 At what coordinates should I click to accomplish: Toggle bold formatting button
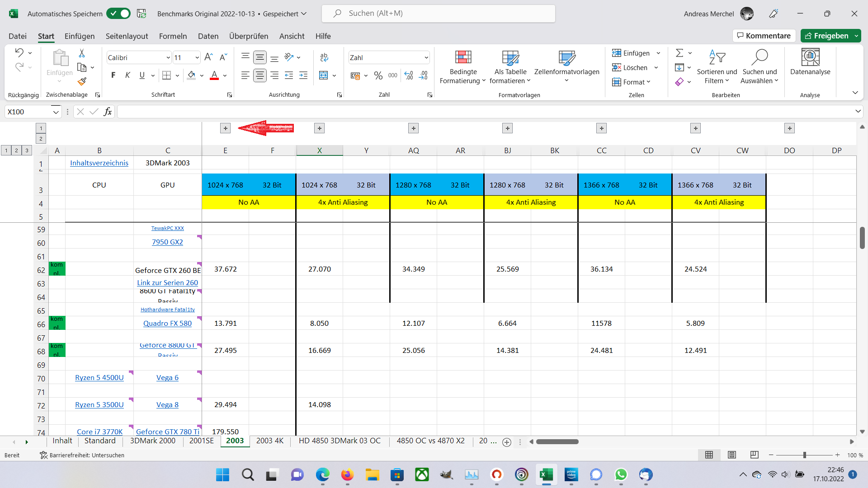(113, 75)
